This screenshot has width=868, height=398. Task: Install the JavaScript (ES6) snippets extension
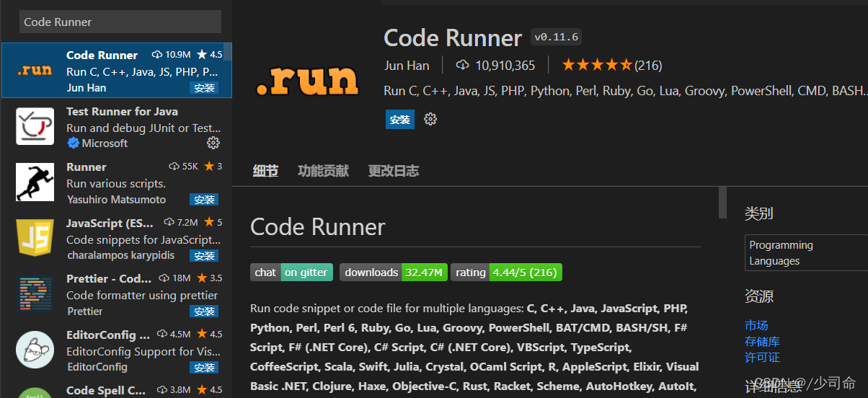pyautogui.click(x=204, y=255)
